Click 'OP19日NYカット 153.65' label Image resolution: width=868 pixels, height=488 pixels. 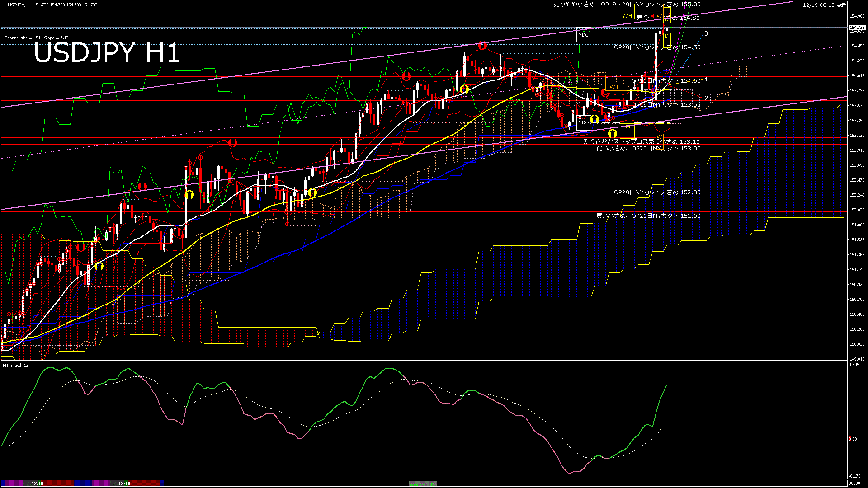[x=666, y=104]
